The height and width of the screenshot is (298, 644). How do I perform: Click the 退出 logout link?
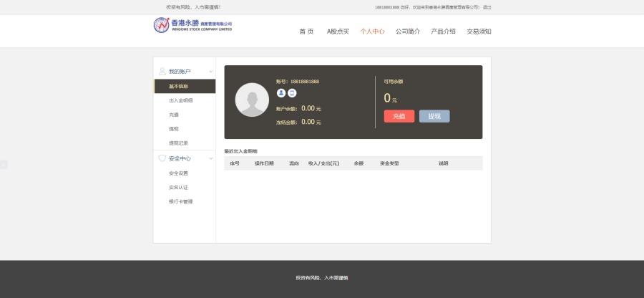click(x=487, y=7)
